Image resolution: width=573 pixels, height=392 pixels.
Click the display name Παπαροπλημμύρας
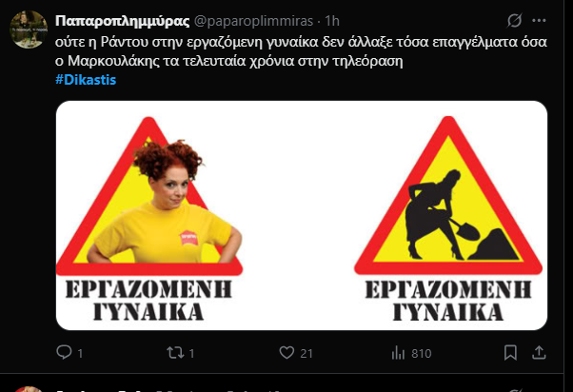click(123, 21)
